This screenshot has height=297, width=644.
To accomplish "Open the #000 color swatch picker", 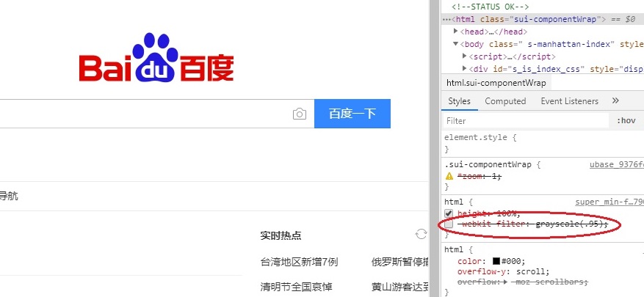I will (496, 261).
